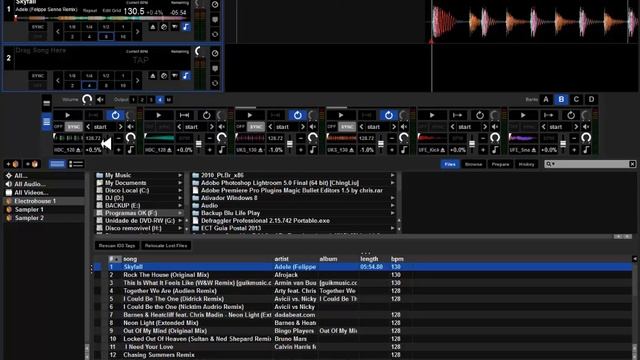Select sampler bank A
640x360 pixels.
(x=546, y=99)
